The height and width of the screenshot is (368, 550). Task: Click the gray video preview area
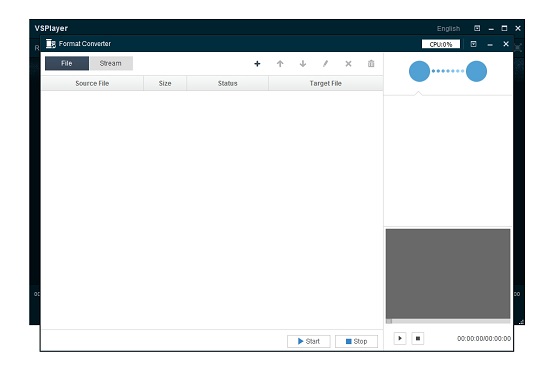tap(448, 274)
